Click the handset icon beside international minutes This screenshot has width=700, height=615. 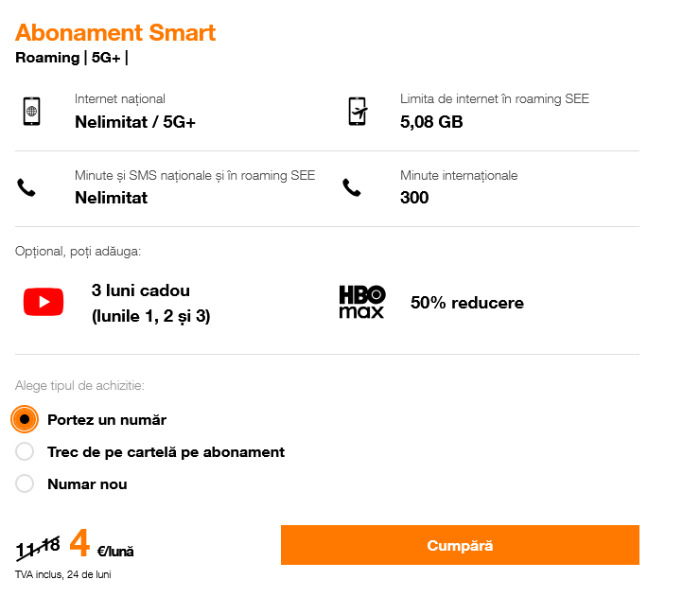[x=352, y=187]
